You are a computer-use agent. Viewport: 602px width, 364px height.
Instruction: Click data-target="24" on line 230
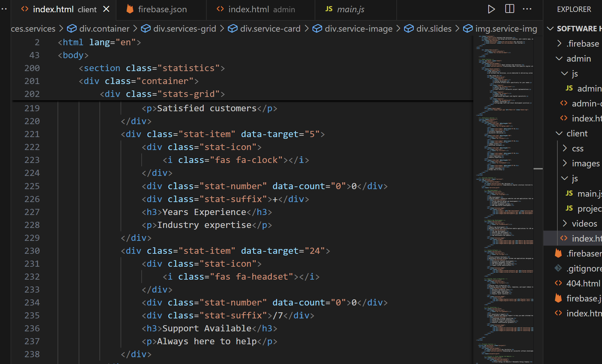tap(283, 251)
